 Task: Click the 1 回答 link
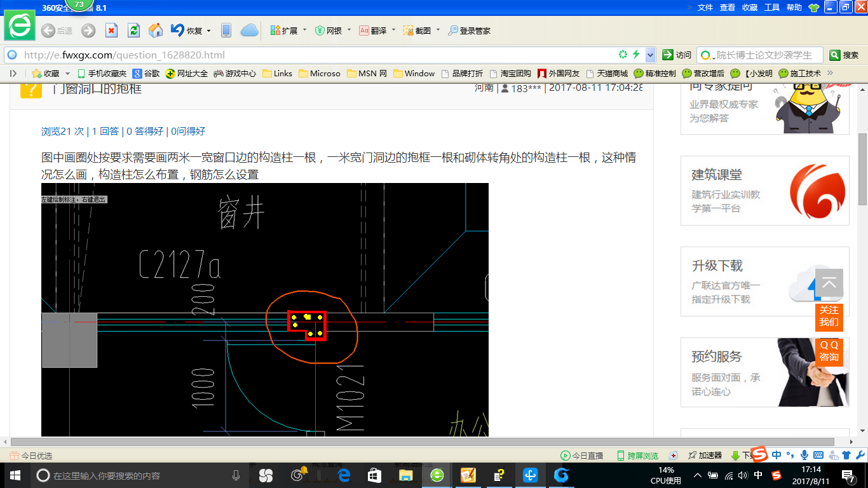[105, 131]
